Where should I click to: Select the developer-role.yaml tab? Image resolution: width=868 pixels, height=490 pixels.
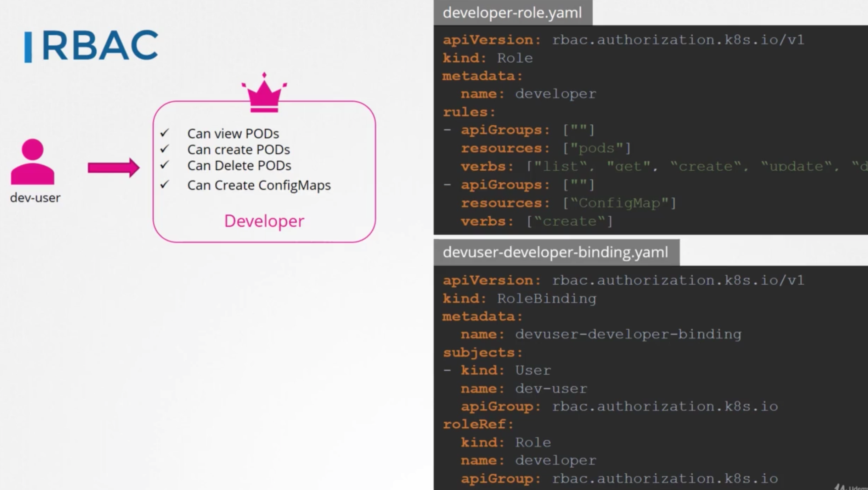click(512, 13)
